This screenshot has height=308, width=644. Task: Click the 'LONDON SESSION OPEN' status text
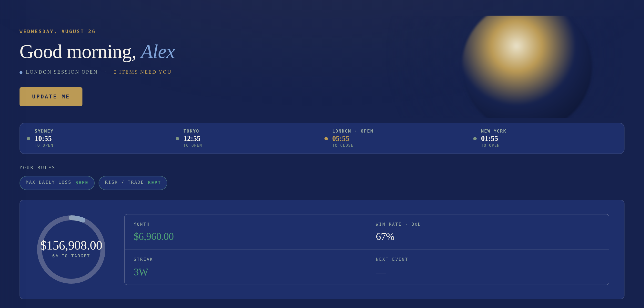pyautogui.click(x=61, y=72)
